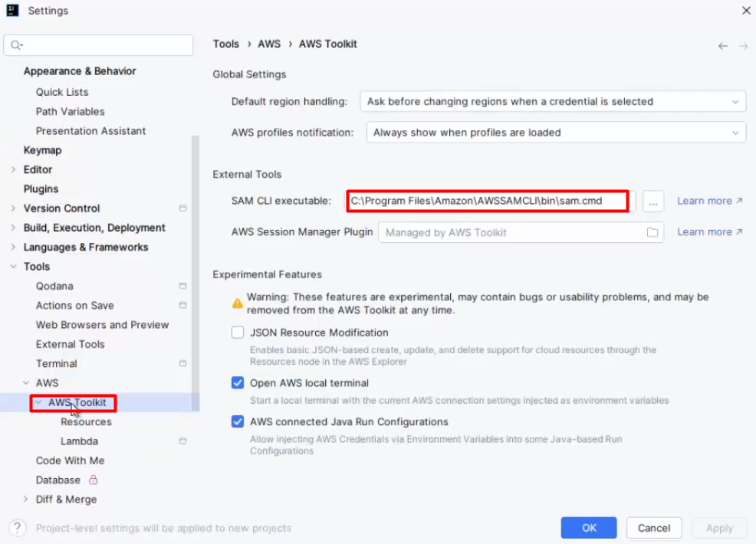756x544 pixels.
Task: Collapse the Tools tree node
Action: click(x=14, y=267)
